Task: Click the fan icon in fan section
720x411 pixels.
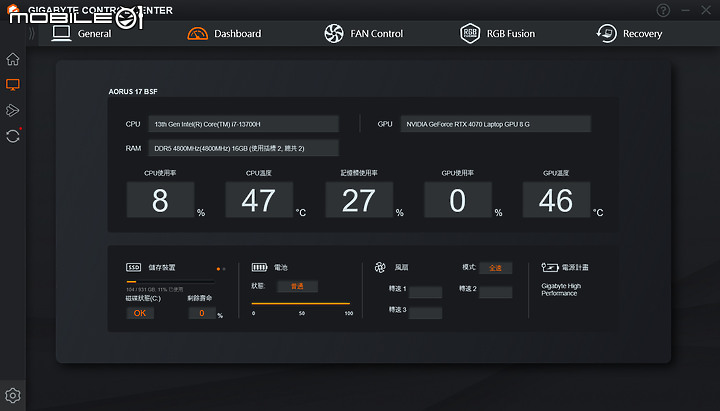Action: tap(380, 267)
